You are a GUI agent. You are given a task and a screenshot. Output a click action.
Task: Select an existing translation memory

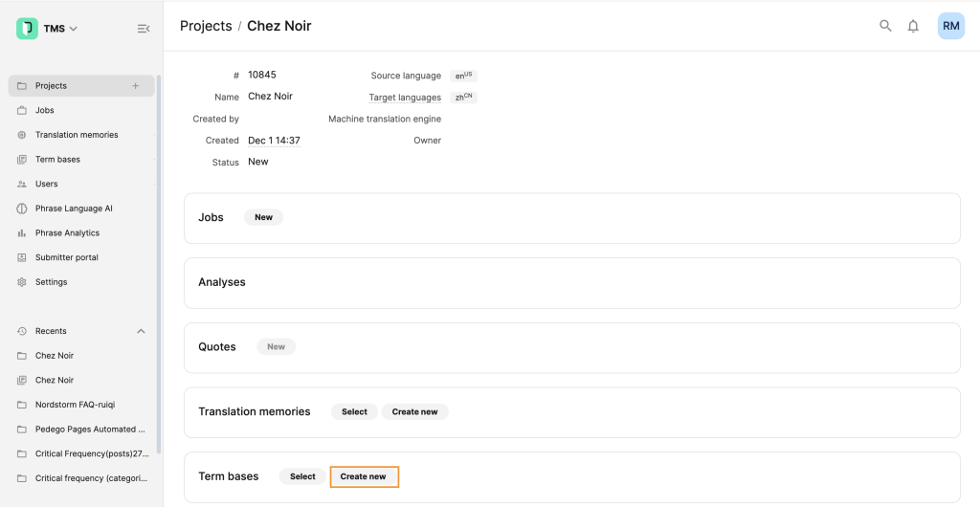pos(354,411)
